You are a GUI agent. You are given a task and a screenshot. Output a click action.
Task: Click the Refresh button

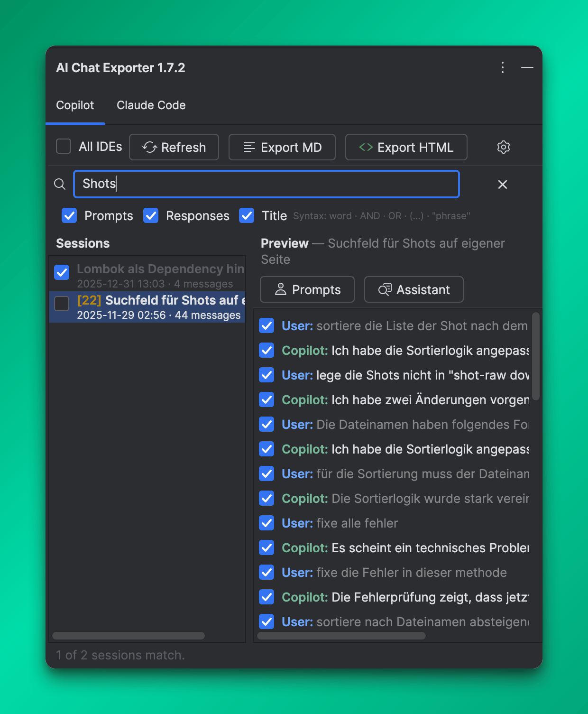[174, 147]
